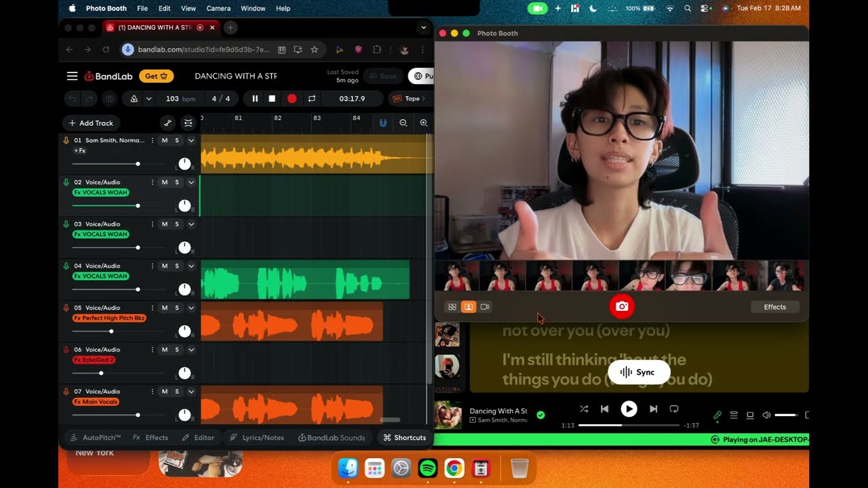This screenshot has height=488, width=868.
Task: Open the BandLab Sounds tab
Action: pyautogui.click(x=332, y=438)
